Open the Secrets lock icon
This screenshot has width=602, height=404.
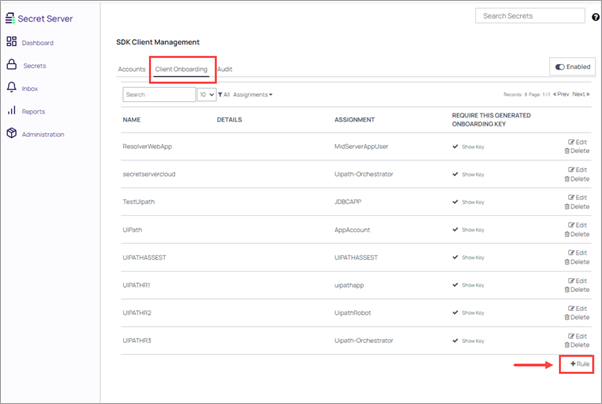[12, 65]
